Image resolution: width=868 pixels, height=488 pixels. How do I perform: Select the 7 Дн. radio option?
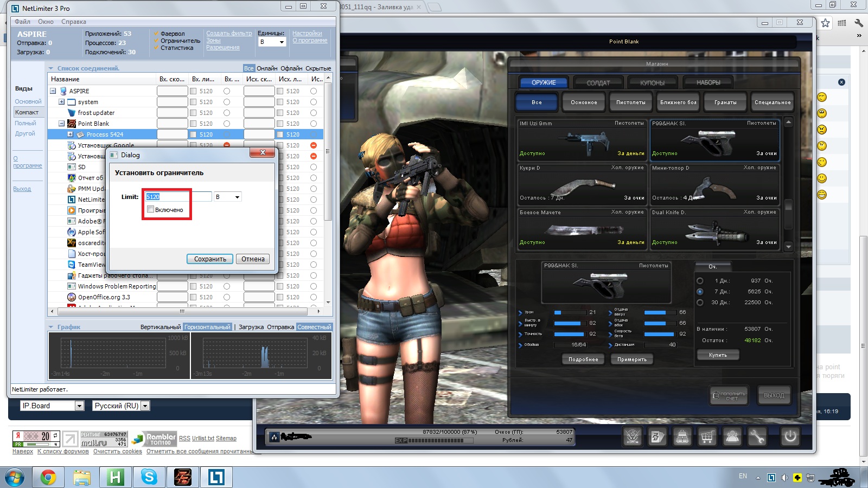click(x=700, y=292)
